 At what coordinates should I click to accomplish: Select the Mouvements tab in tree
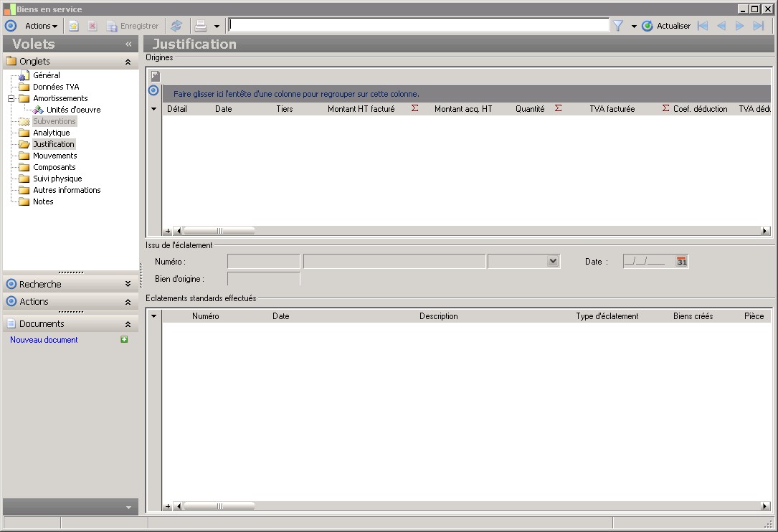(x=54, y=156)
